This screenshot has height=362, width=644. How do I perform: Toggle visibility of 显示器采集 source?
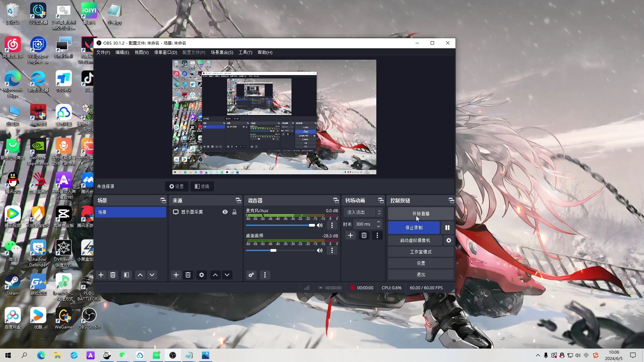(x=225, y=212)
